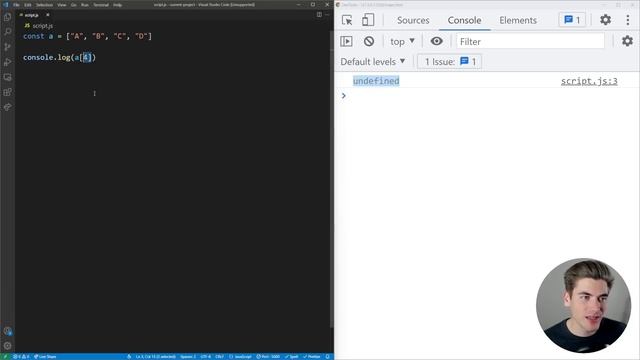Image resolution: width=640 pixels, height=360 pixels.
Task: Split the VS Code editor right
Action: click(319, 15)
